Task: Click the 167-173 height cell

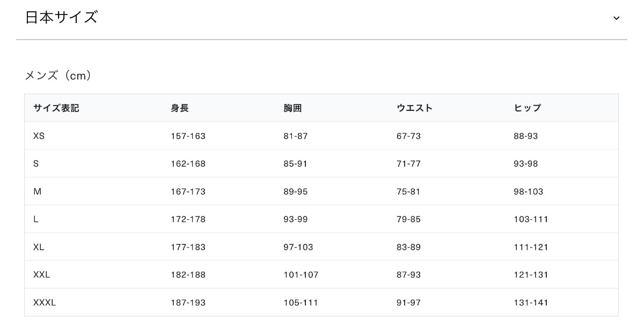Action: pos(188,192)
